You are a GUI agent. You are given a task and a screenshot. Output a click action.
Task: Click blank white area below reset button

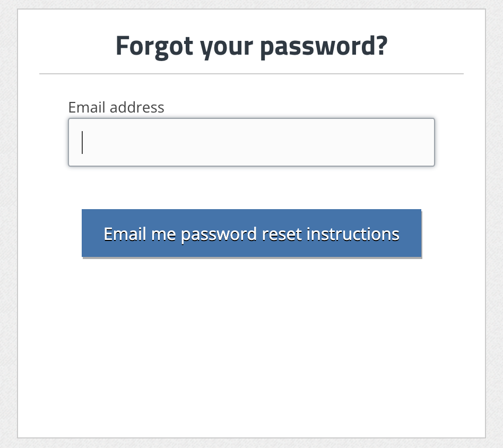point(251,347)
